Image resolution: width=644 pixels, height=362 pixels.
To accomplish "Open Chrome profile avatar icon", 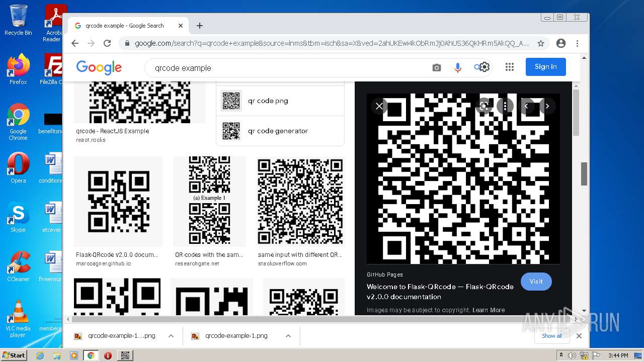I will (561, 43).
